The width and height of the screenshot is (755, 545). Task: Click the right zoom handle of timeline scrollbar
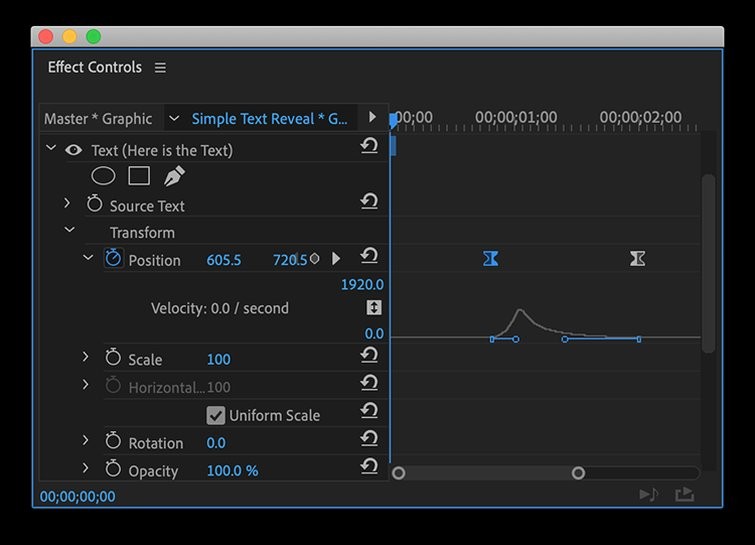click(x=578, y=473)
